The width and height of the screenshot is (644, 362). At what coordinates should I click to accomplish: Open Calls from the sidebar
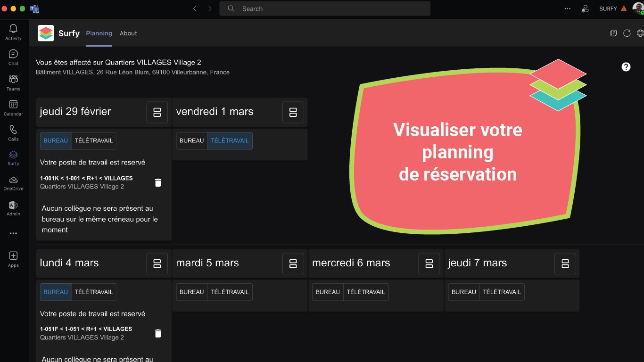click(x=13, y=132)
